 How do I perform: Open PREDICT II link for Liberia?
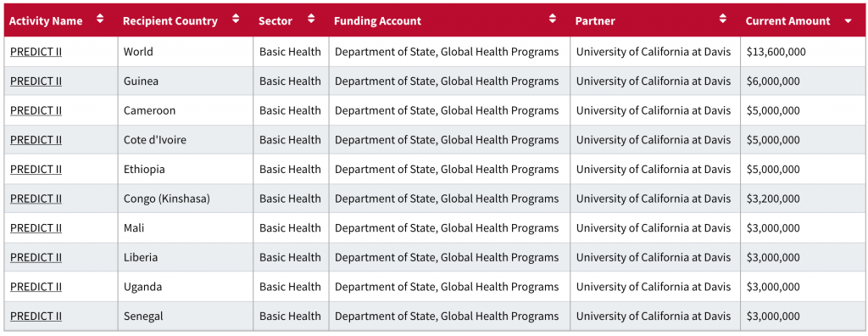pos(36,257)
